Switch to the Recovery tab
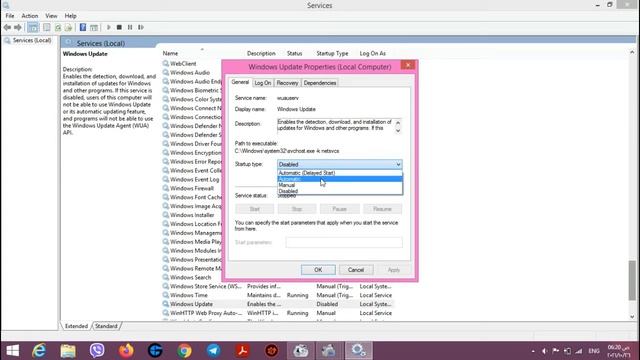640x360 pixels. click(287, 83)
